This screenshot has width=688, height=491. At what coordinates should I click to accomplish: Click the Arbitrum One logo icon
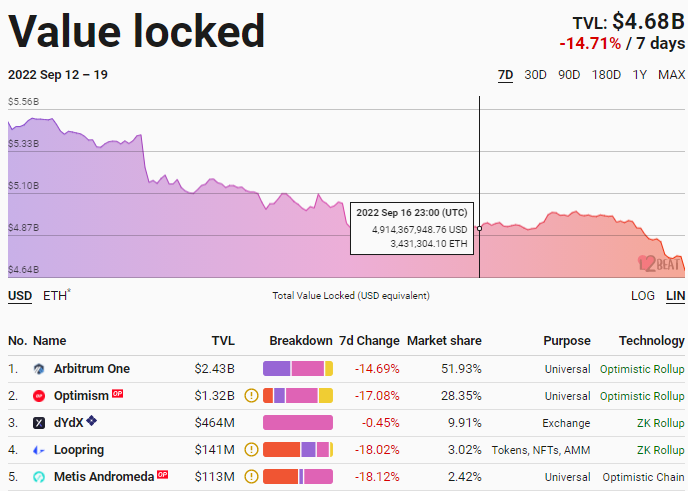coord(39,369)
